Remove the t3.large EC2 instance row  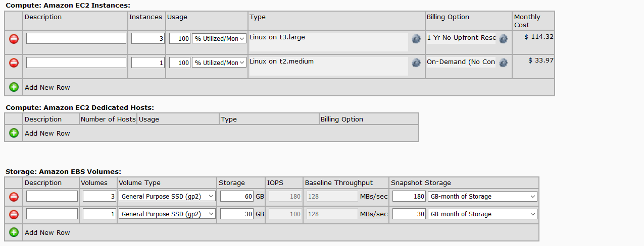tap(14, 38)
